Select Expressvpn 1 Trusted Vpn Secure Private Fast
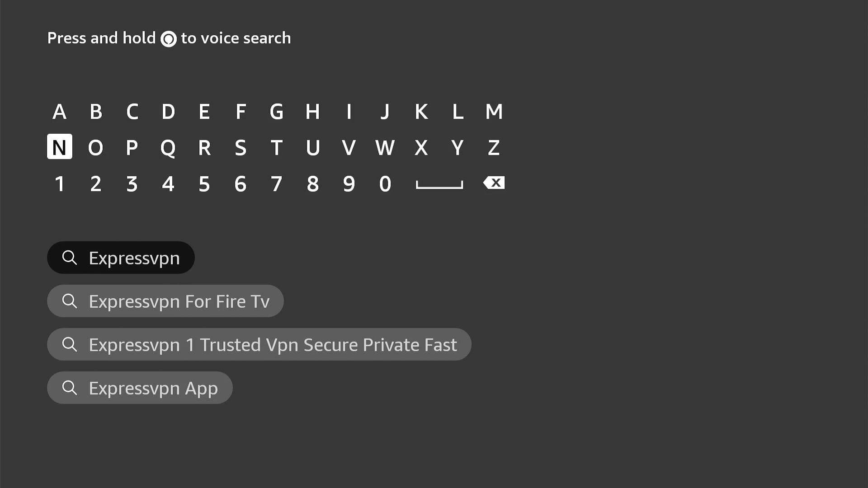Viewport: 868px width, 488px height. point(259,344)
